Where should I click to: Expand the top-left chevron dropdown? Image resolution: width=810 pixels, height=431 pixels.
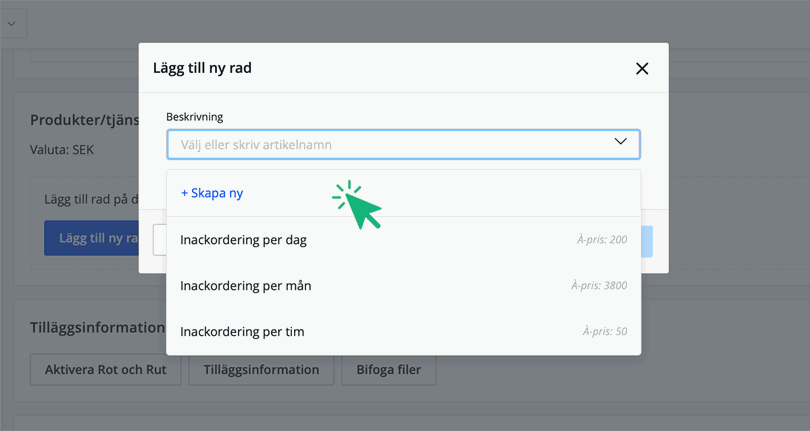(11, 24)
